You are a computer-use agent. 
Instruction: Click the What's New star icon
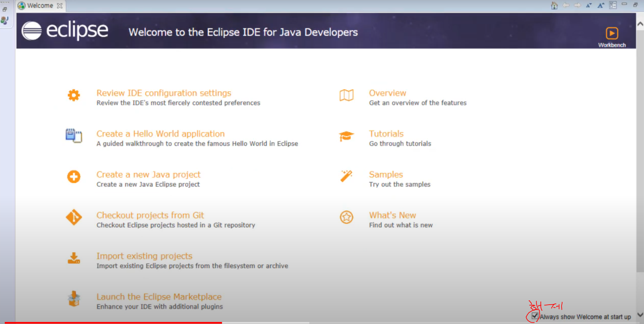346,217
